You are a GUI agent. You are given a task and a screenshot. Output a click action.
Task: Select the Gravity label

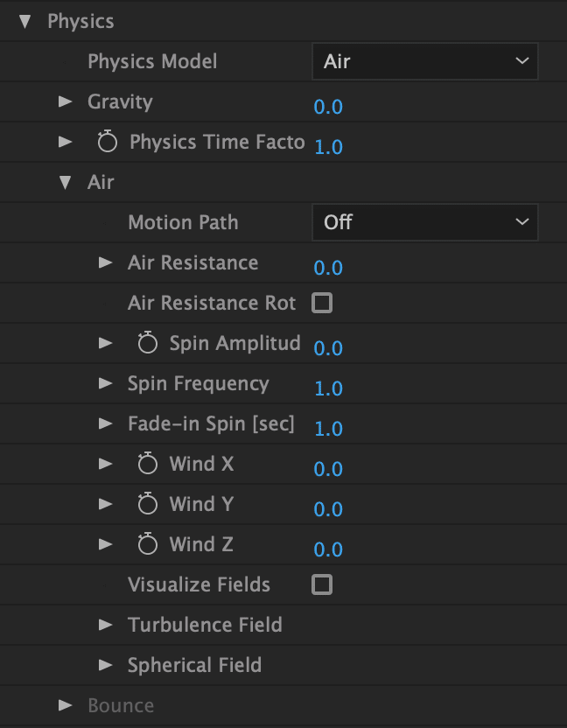coord(120,102)
